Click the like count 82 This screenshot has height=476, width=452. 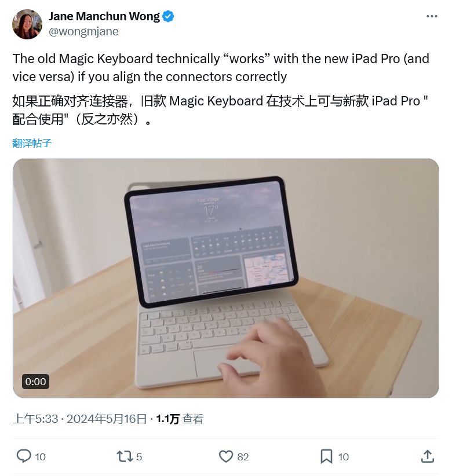click(x=243, y=457)
